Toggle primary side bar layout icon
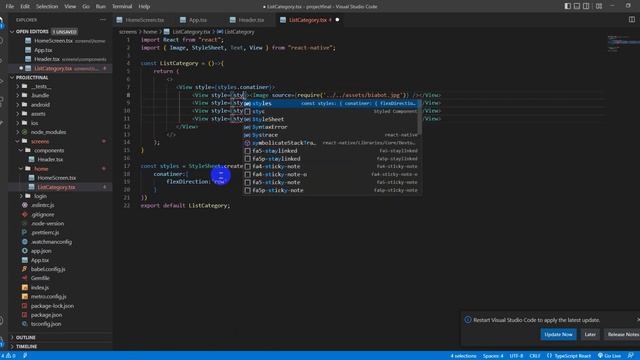This screenshot has width=640, height=360. pyautogui.click(x=568, y=6)
